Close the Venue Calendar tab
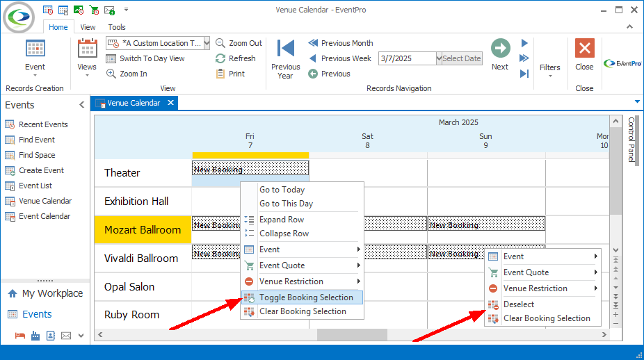Image resolution: width=644 pixels, height=360 pixels. (x=170, y=103)
